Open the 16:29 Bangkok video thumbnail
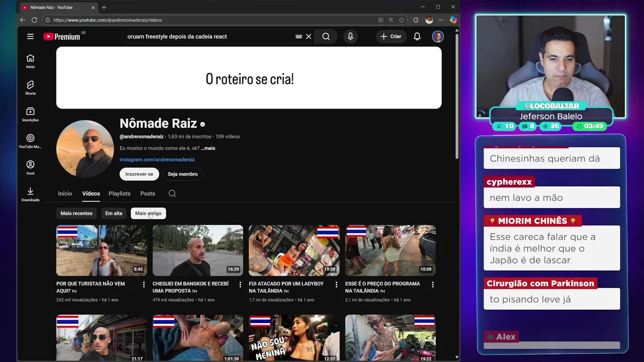Image resolution: width=644 pixels, height=362 pixels. (x=198, y=250)
